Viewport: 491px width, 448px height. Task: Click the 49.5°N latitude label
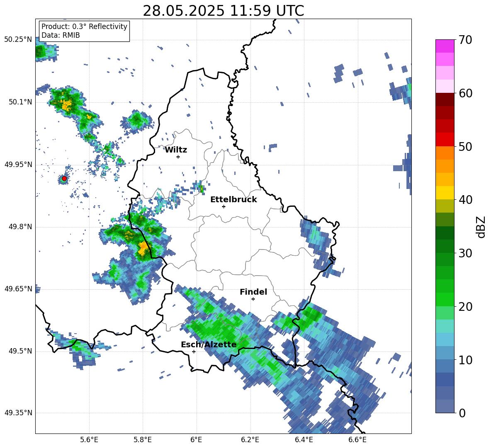click(21, 351)
